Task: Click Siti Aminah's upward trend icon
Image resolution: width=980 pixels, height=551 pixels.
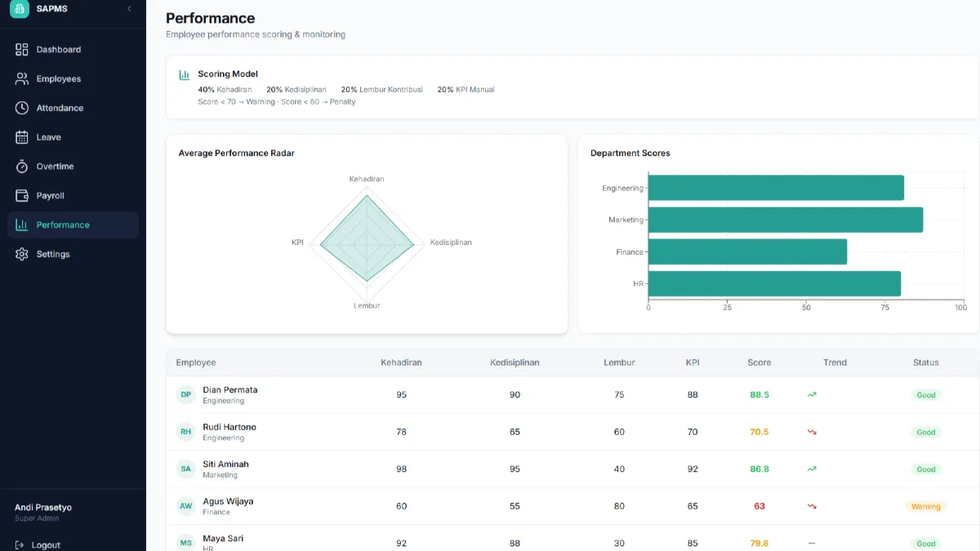Action: (812, 469)
